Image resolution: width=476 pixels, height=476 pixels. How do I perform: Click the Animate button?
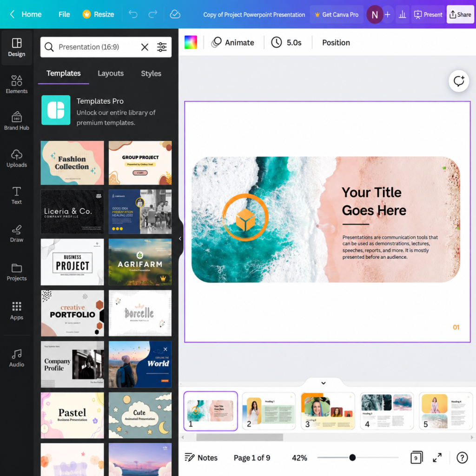233,42
